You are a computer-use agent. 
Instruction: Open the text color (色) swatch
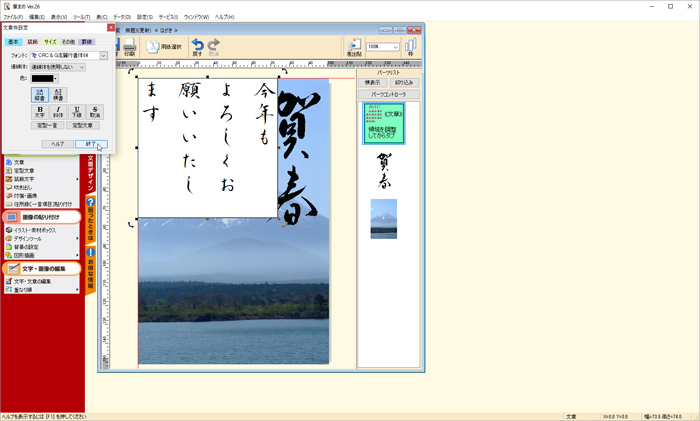click(x=43, y=78)
